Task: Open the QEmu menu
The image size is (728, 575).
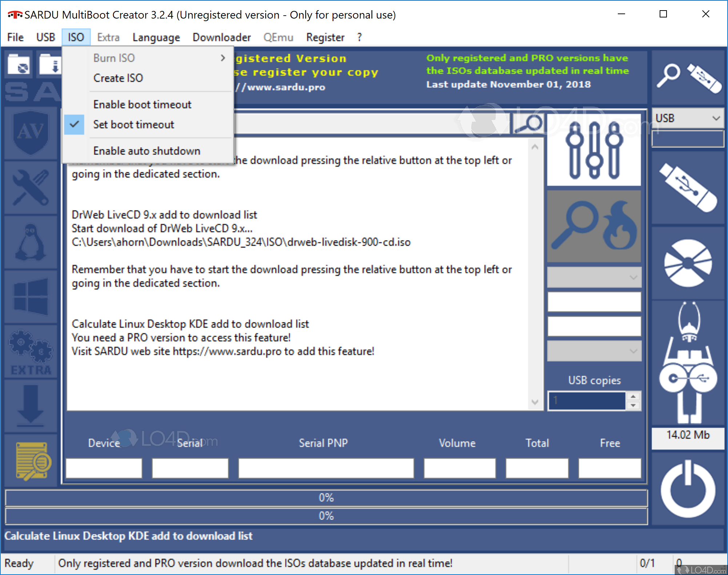Action: click(x=278, y=37)
